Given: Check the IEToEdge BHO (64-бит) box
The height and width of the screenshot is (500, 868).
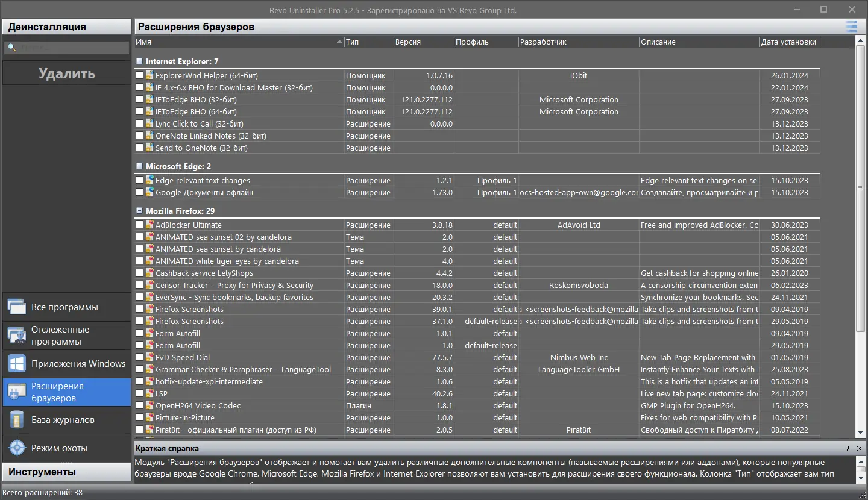Looking at the screenshot, I should 140,111.
